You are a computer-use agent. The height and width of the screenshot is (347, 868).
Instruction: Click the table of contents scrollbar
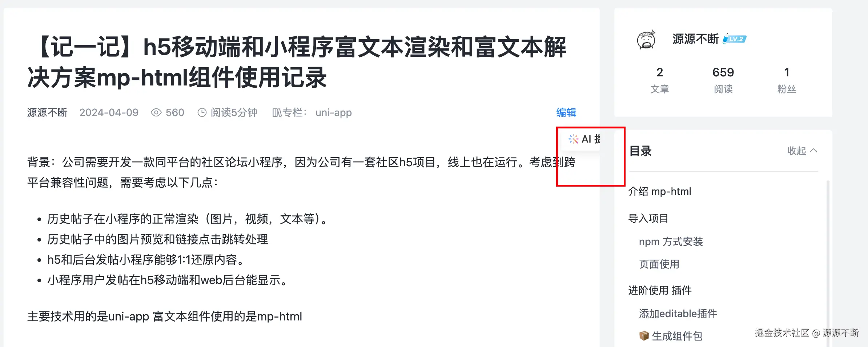828,263
